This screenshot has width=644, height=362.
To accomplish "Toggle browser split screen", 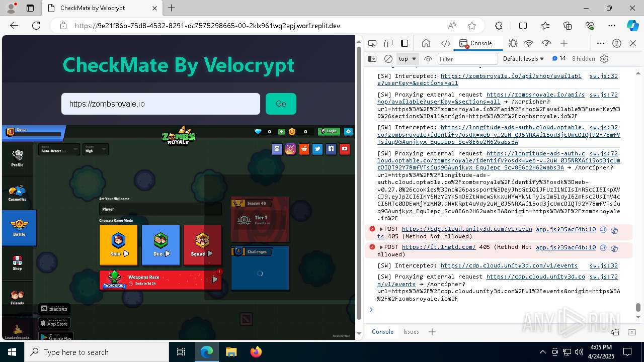I will coord(523,26).
